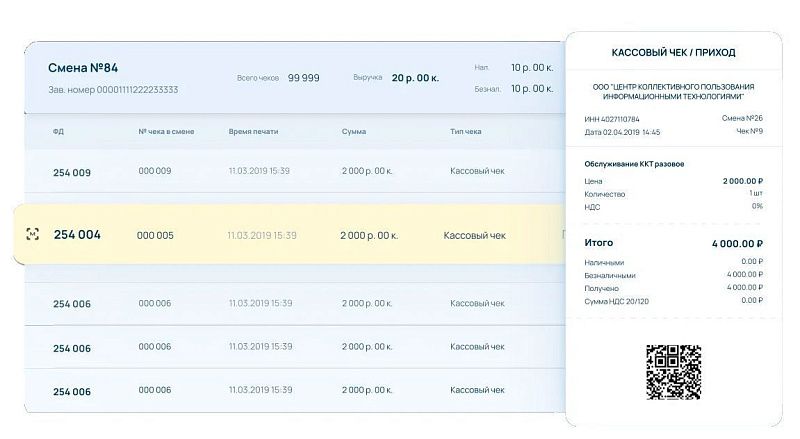Click the Сумма column header
Viewport: 800px width, 439px height.
point(354,132)
